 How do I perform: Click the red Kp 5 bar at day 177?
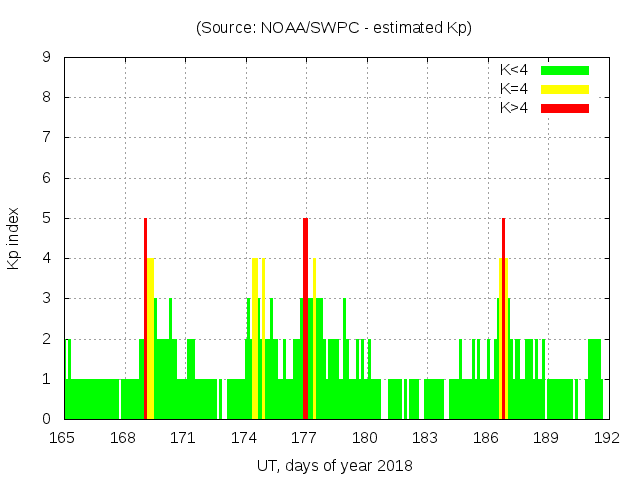[x=305, y=318]
